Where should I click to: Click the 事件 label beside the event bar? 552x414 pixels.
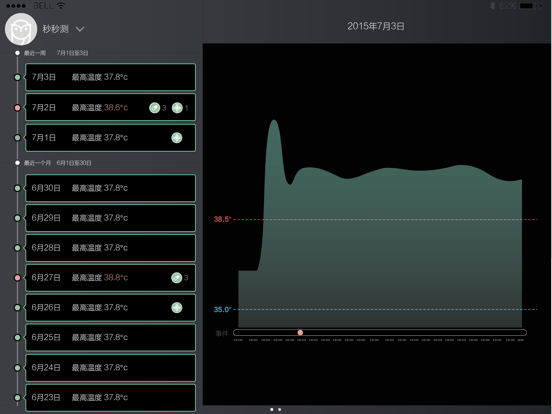222,333
